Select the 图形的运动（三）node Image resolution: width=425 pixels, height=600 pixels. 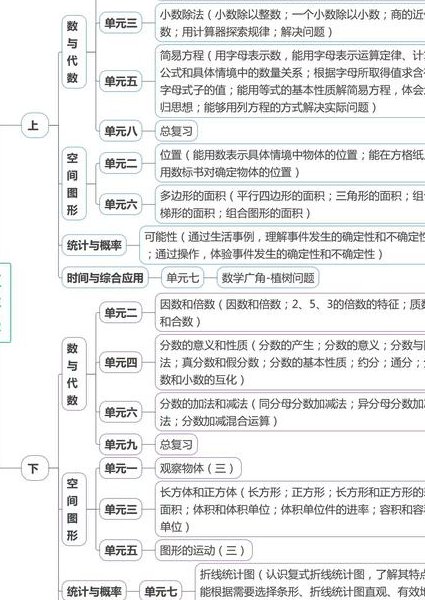tap(204, 550)
